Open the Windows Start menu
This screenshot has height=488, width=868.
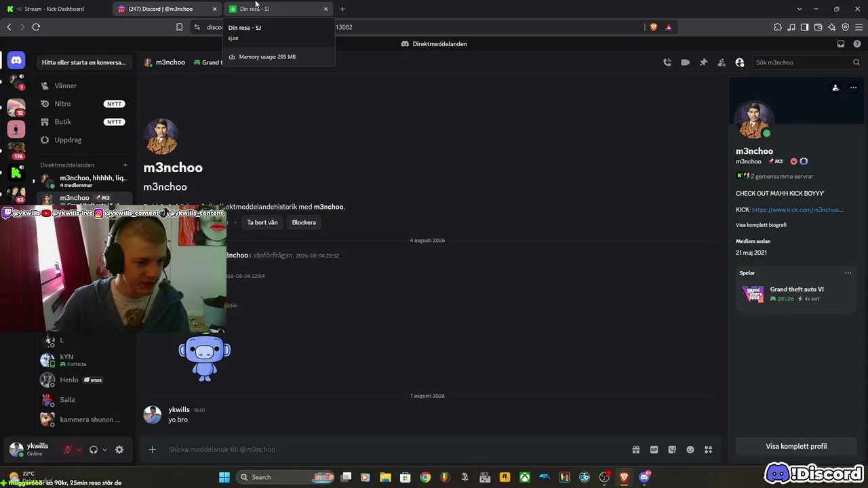(x=224, y=477)
